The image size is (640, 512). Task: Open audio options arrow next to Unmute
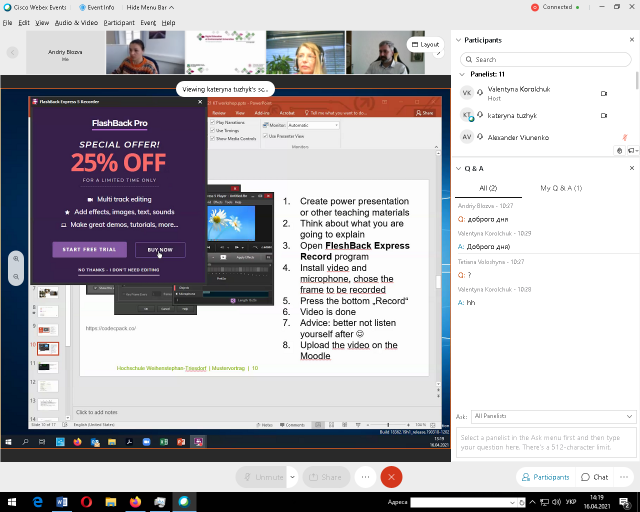click(293, 477)
